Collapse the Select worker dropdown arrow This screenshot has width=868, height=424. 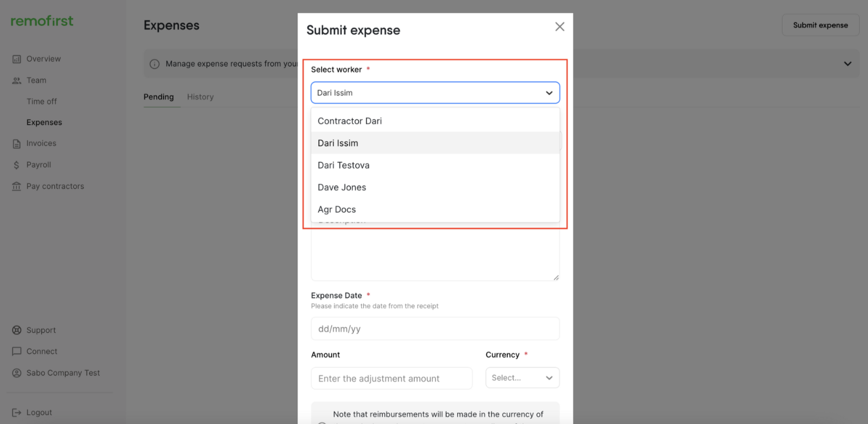click(x=549, y=93)
